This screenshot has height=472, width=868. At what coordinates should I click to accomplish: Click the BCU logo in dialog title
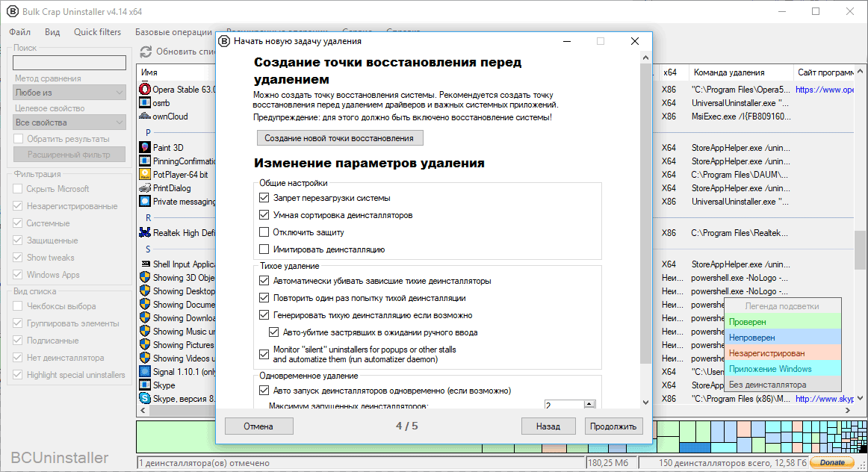click(224, 41)
